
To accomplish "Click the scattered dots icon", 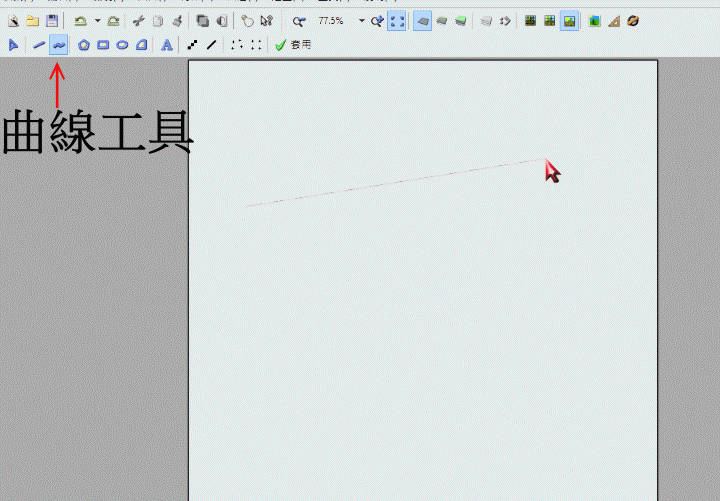I will click(x=237, y=45).
